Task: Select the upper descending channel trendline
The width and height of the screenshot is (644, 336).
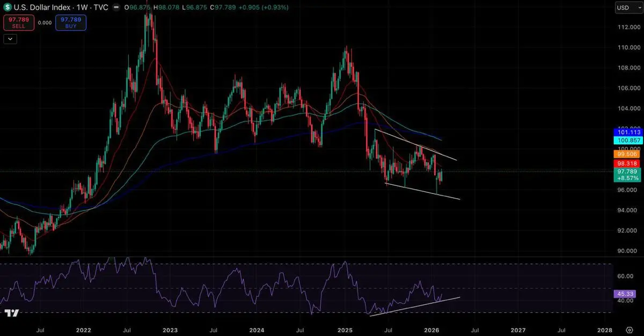Action: [416, 145]
